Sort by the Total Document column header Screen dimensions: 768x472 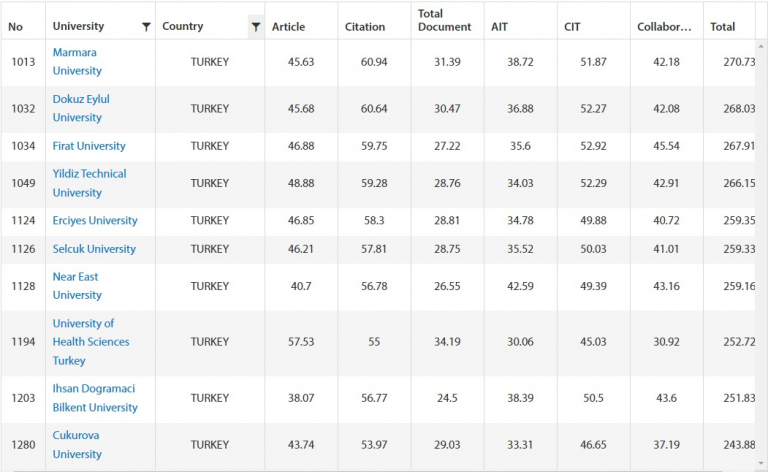[444, 20]
